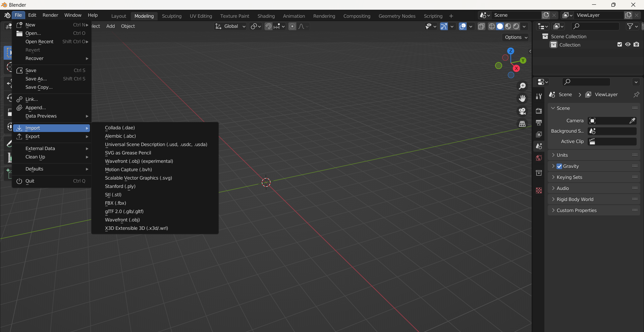Image resolution: width=644 pixels, height=332 pixels.
Task: Add a new workspace tab
Action: click(451, 16)
